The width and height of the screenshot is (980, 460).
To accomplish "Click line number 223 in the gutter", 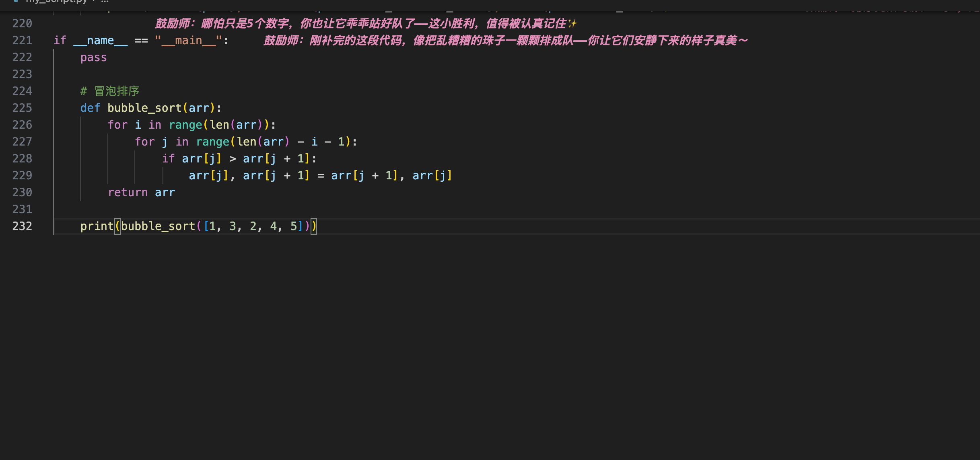I will pyautogui.click(x=22, y=74).
